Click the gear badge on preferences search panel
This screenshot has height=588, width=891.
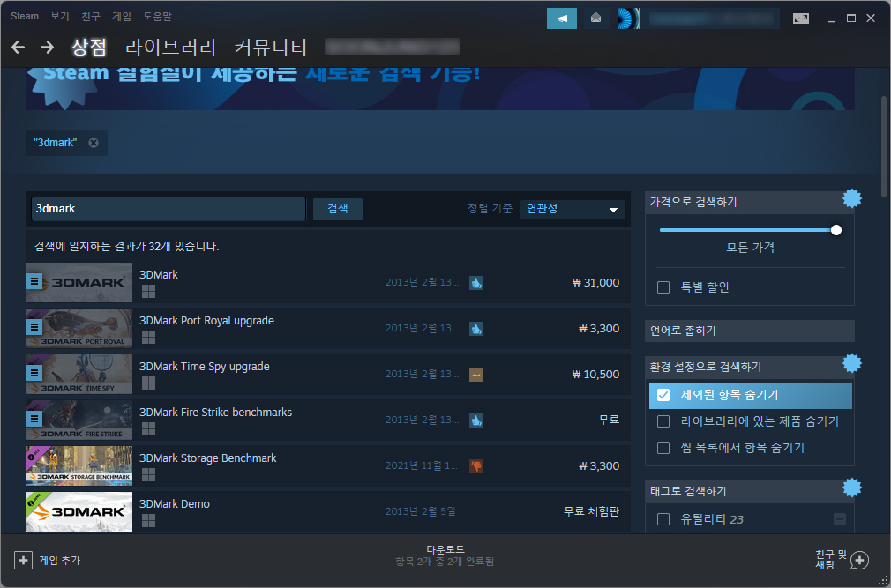point(852,363)
